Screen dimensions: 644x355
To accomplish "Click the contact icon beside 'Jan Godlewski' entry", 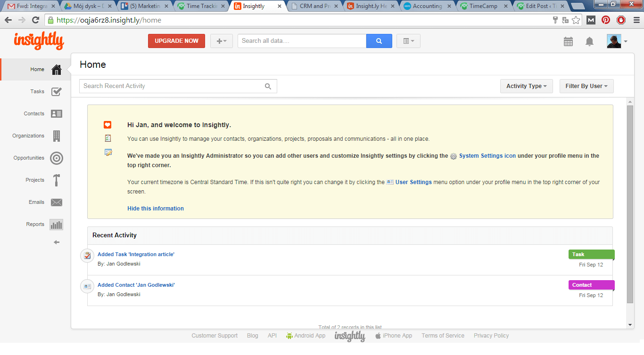I will [x=87, y=286].
